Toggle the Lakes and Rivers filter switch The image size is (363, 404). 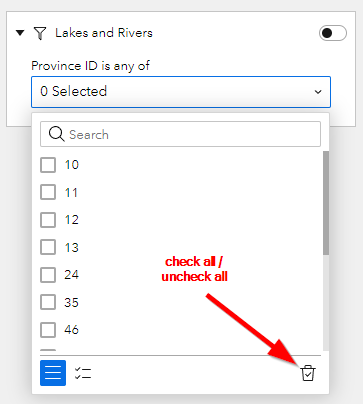point(333,33)
